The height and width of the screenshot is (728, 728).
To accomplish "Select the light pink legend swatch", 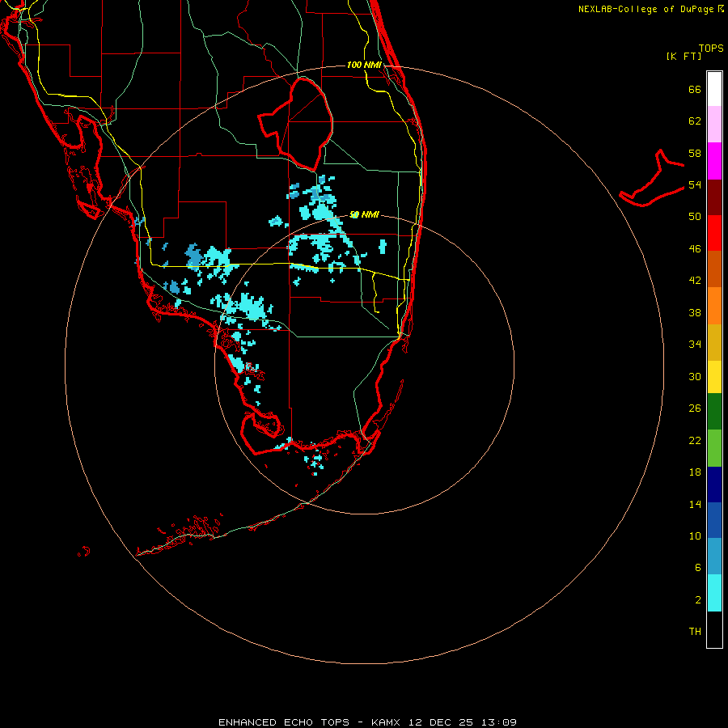I will click(x=714, y=124).
